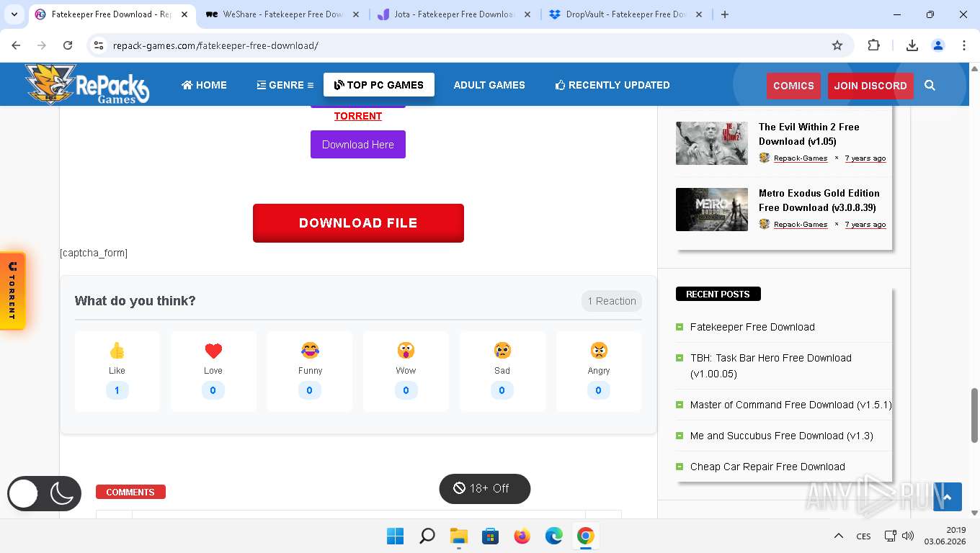Screen dimensions: 980x553
Task: Click The Evil Within 2 thumbnail
Action: point(712,143)
